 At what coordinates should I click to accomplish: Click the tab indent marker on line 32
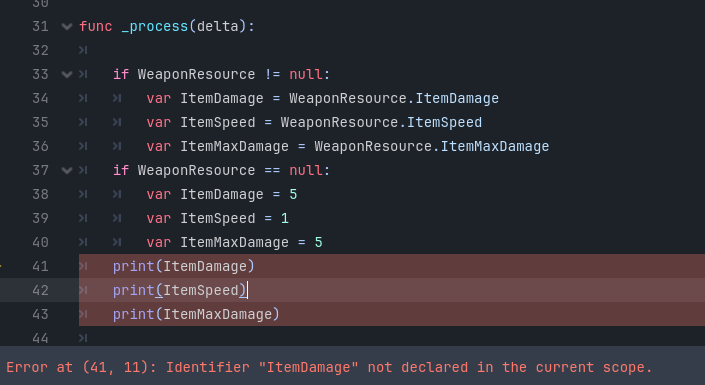(83, 50)
